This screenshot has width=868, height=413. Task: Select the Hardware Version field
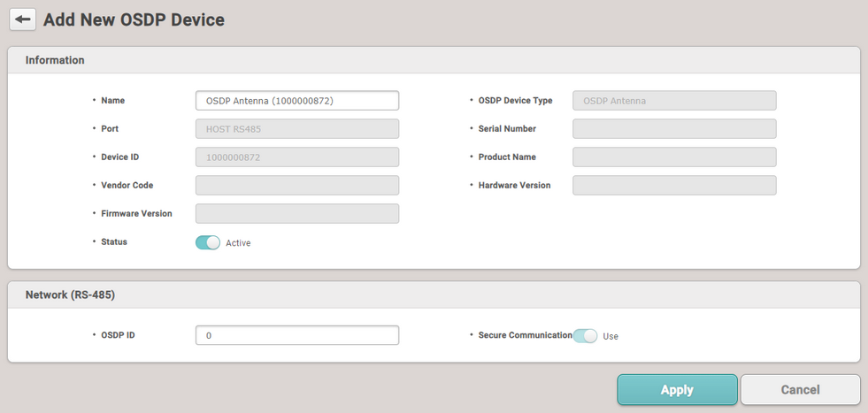[674, 186]
